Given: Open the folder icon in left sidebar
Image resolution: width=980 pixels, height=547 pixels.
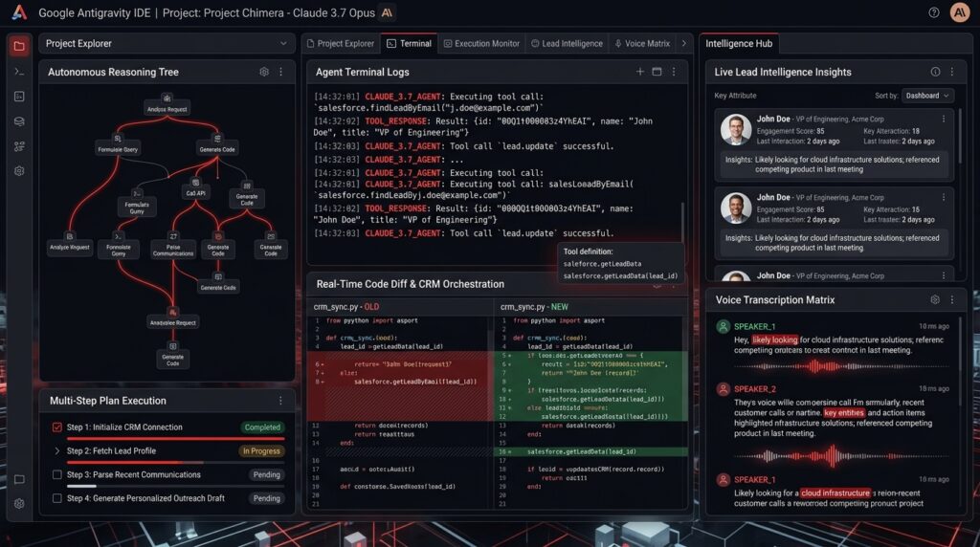Looking at the screenshot, I should (19, 46).
